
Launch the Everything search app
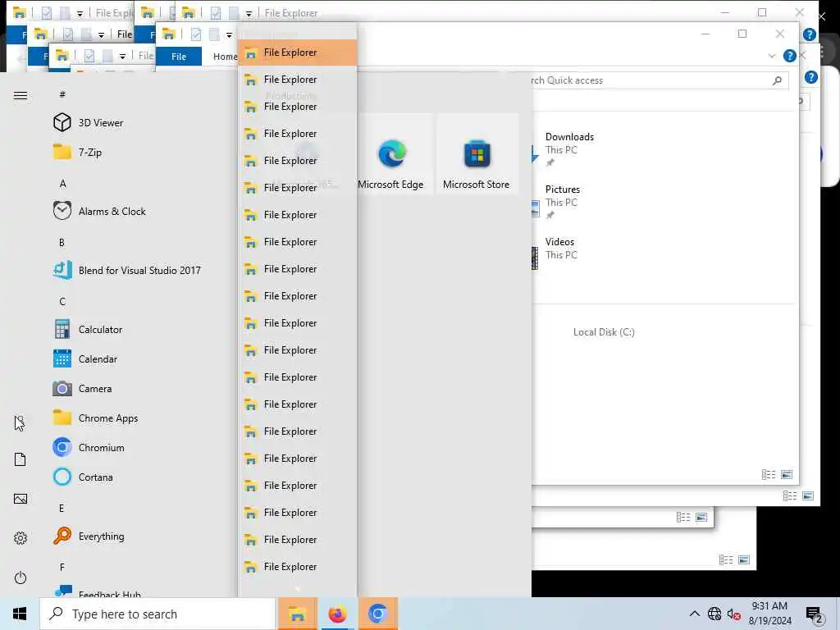pos(101,536)
